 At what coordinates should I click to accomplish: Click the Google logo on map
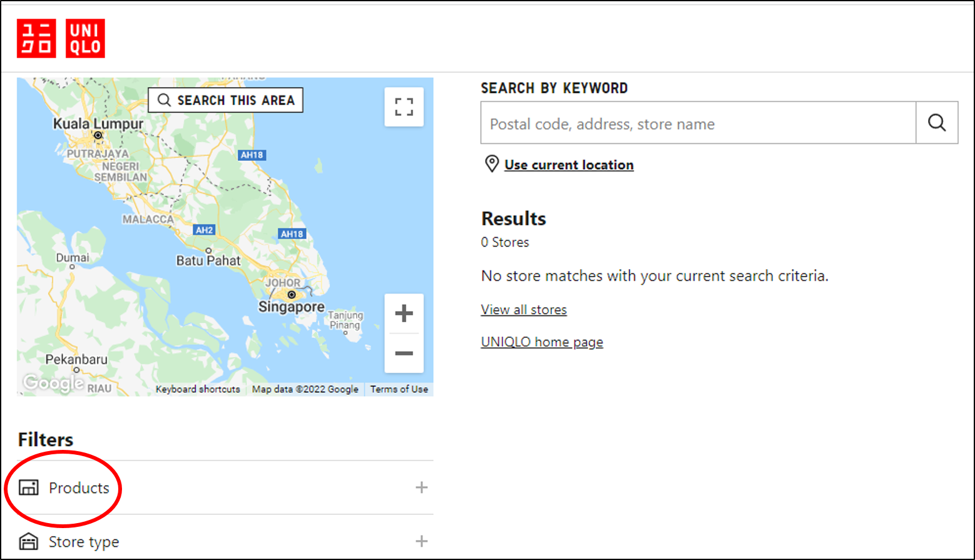point(53,382)
